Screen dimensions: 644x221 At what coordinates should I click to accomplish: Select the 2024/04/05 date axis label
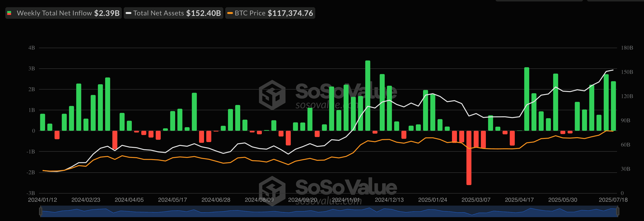click(129, 200)
